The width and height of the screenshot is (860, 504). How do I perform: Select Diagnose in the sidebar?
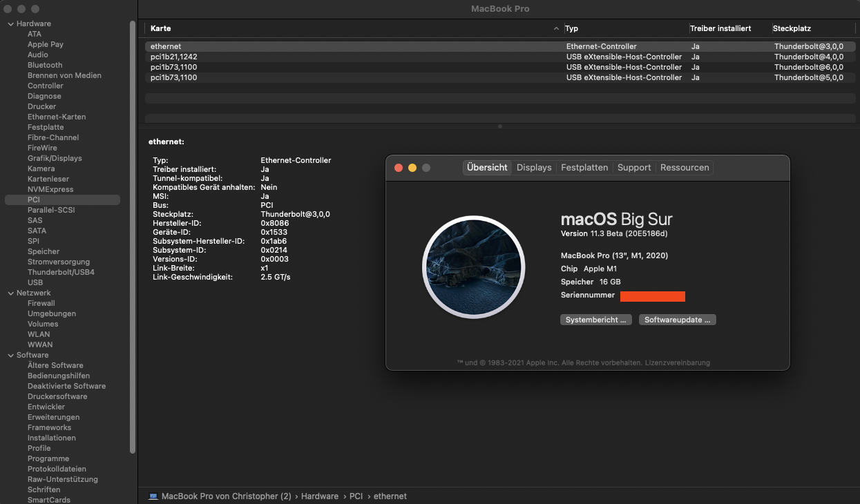(x=44, y=96)
